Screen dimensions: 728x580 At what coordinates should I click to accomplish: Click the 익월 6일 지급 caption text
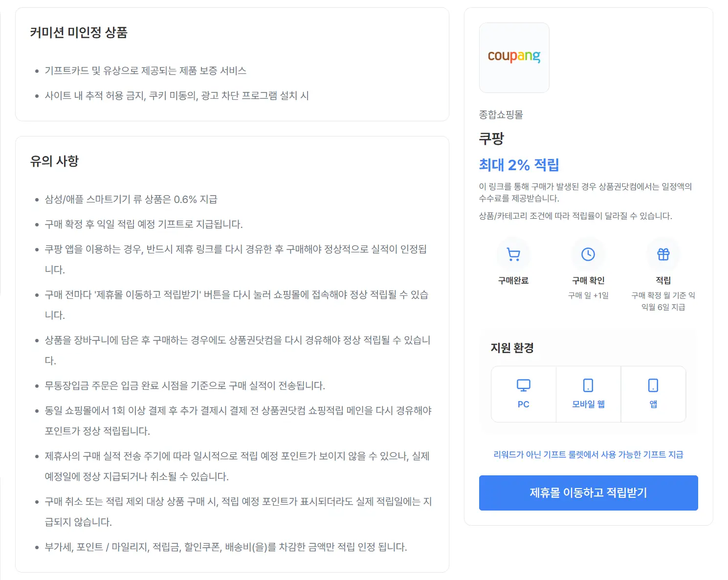[663, 307]
